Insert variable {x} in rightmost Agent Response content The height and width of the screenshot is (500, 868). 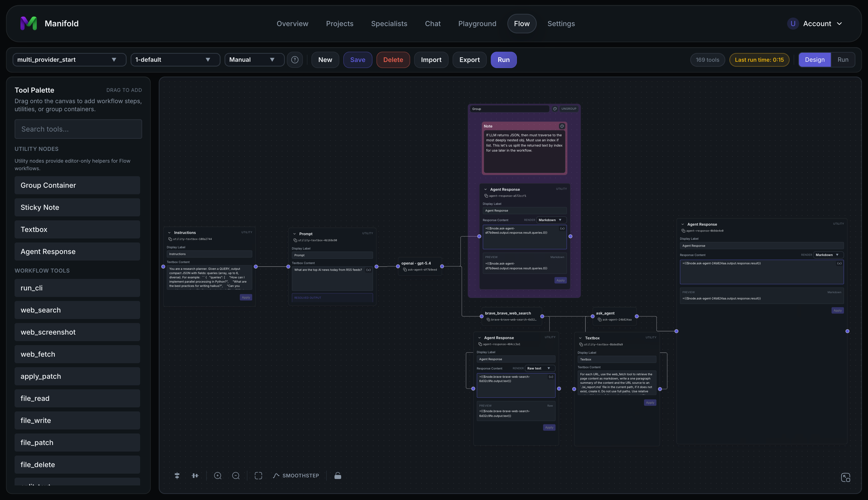coord(839,263)
